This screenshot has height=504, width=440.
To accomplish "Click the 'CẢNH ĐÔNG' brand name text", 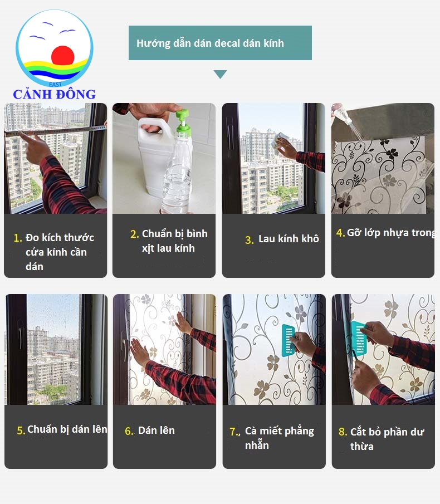I will [x=55, y=94].
